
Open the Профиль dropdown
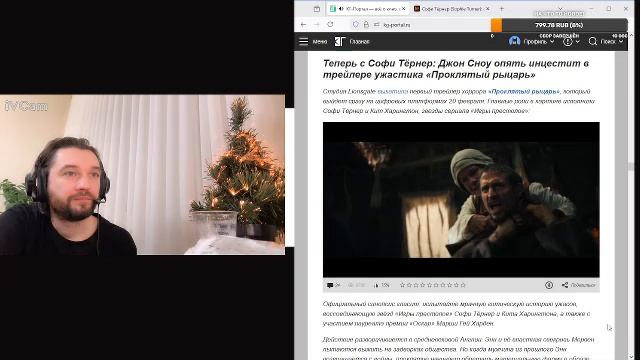[539, 42]
